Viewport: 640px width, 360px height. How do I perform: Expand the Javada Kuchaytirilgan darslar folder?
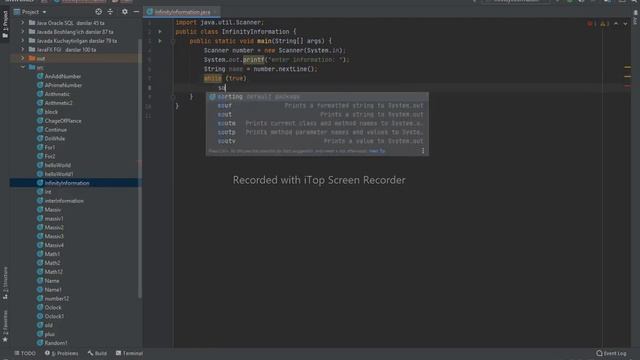(x=22, y=41)
